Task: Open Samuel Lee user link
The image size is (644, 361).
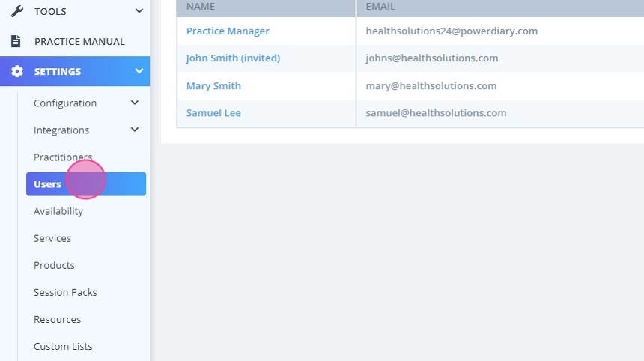Action: pyautogui.click(x=213, y=113)
